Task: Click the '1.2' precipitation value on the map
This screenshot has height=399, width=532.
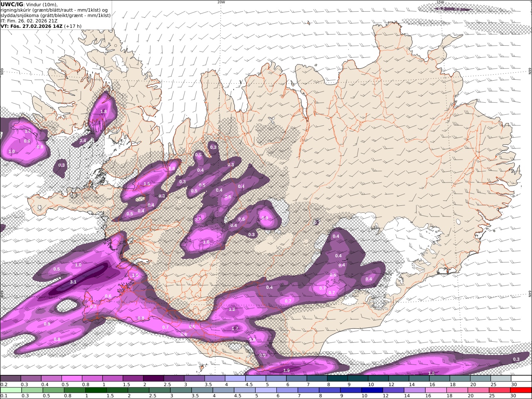Action: (232, 310)
